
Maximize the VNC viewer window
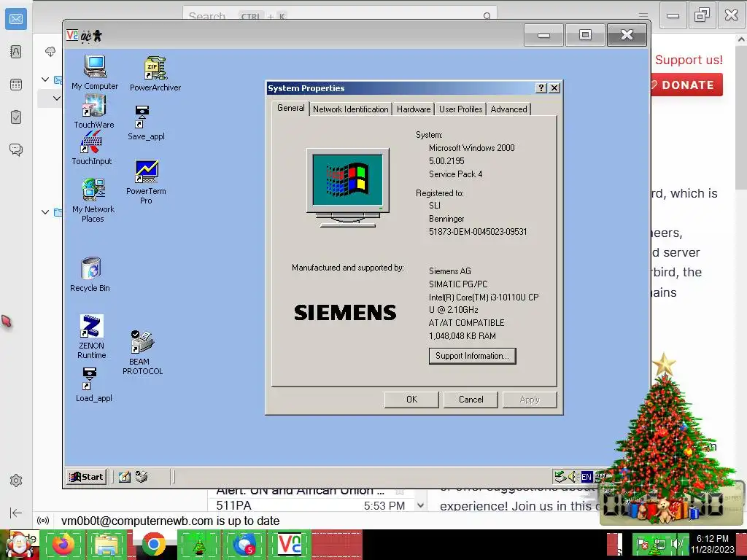[x=586, y=35]
